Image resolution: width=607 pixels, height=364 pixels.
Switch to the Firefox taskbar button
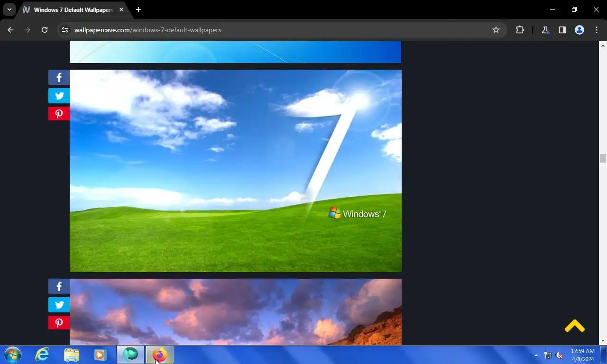click(x=159, y=355)
